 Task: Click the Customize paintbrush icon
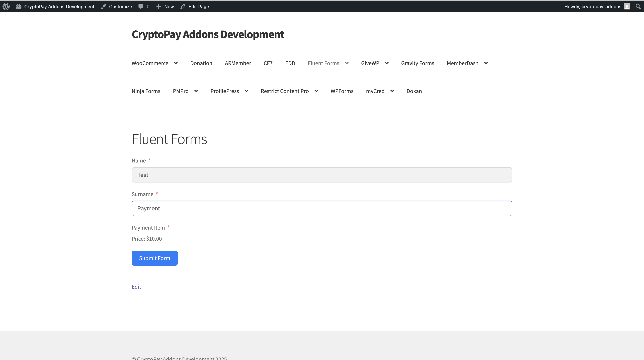104,6
